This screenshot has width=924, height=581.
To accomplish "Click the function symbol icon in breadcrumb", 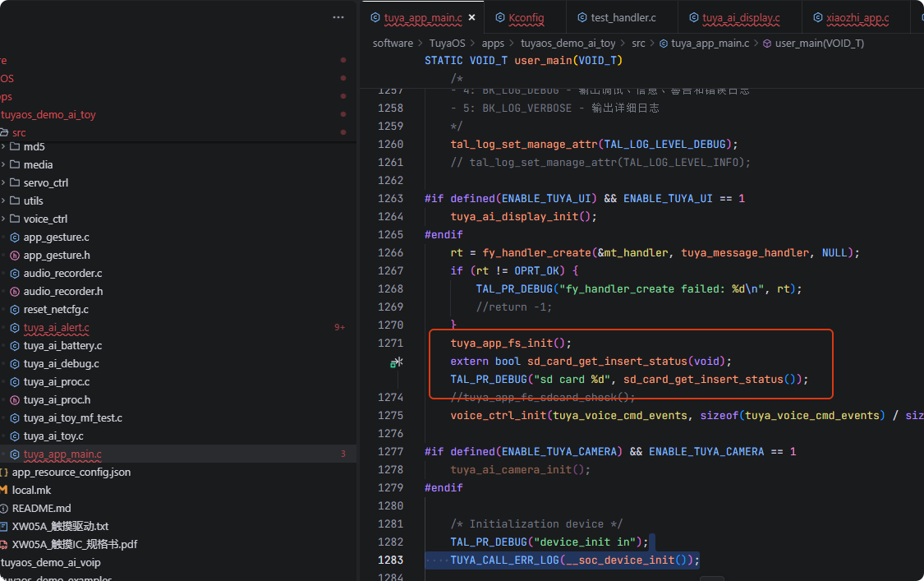I will pos(767,43).
